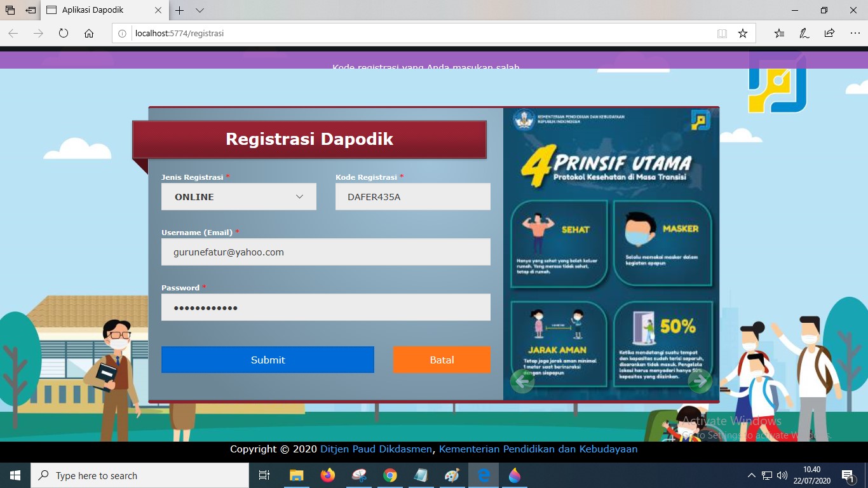Add this page to favorites star
The image size is (868, 488).
click(743, 34)
